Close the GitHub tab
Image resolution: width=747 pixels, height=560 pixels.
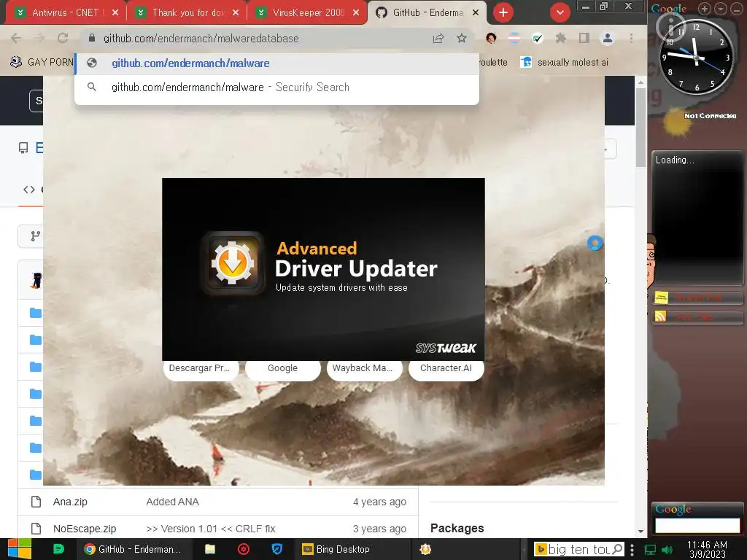click(476, 13)
